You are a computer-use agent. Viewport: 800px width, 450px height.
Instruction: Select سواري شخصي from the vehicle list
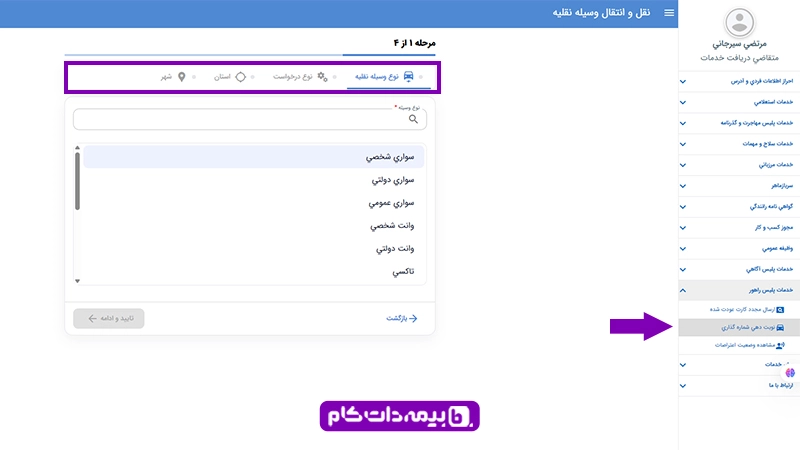254,157
